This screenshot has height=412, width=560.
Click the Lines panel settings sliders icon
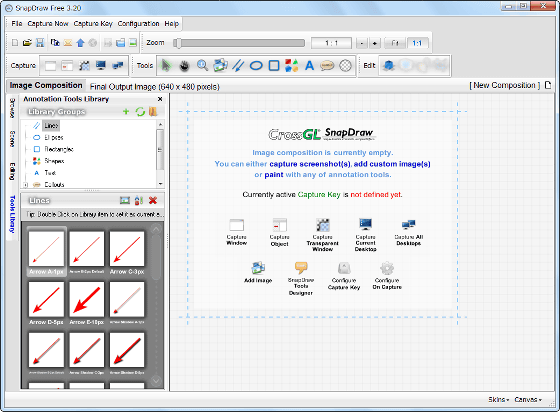pyautogui.click(x=139, y=201)
